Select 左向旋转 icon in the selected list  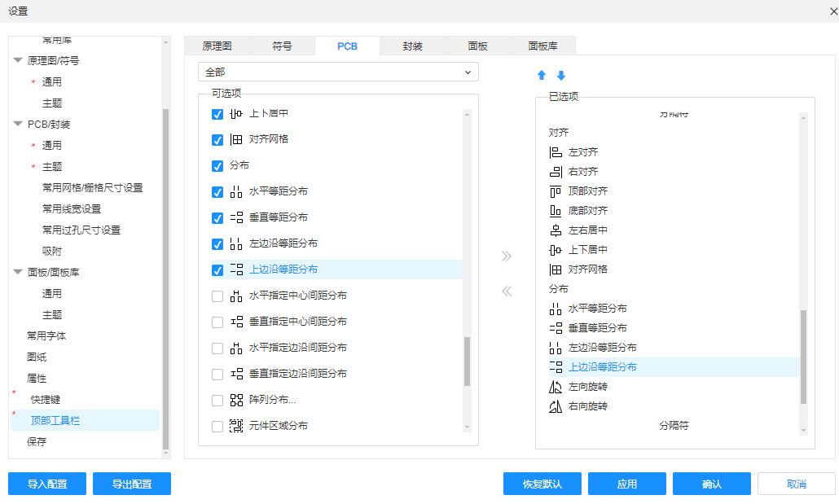tap(556, 387)
